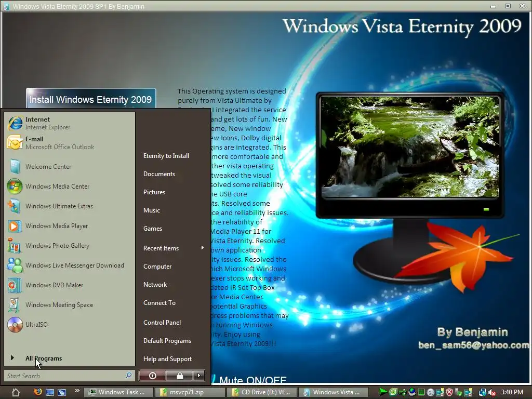Open Documents from Start menu
Image resolution: width=532 pixels, height=399 pixels.
(x=159, y=174)
